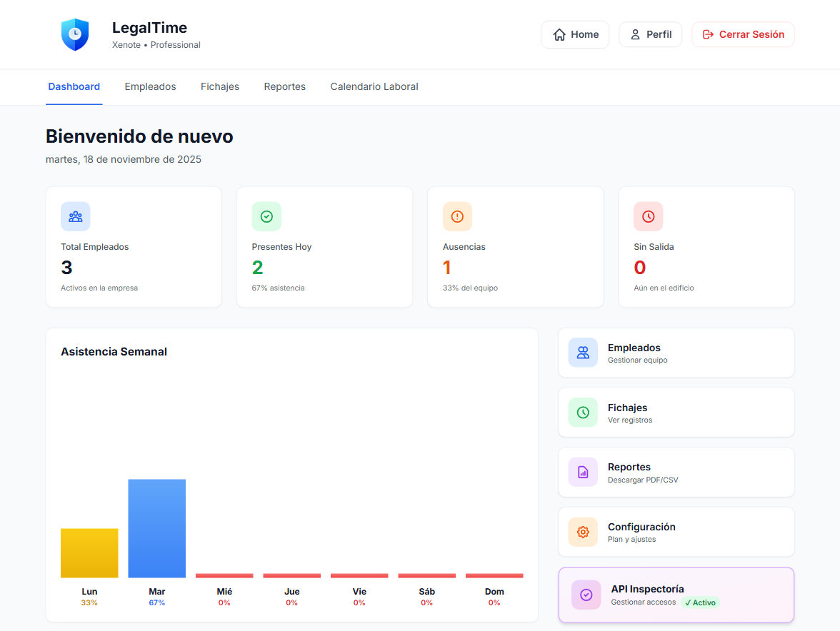The width and height of the screenshot is (840, 631).
Task: Click the orange Ausencias alert icon
Action: 457,216
